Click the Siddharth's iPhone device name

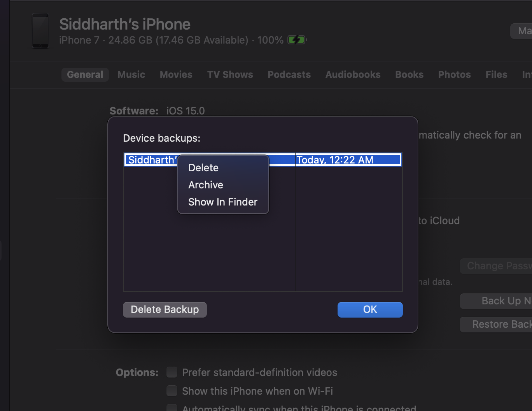[125, 24]
